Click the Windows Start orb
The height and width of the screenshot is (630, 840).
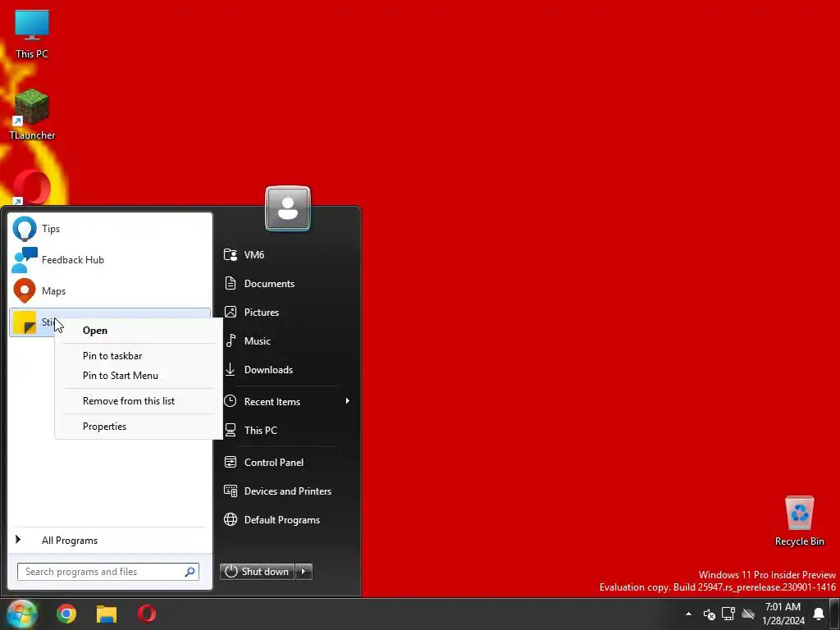pyautogui.click(x=21, y=614)
